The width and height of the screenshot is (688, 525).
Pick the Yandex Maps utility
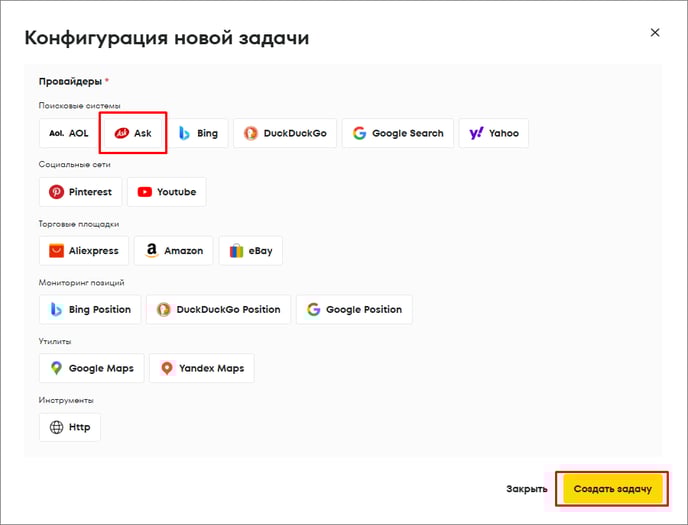tap(202, 368)
